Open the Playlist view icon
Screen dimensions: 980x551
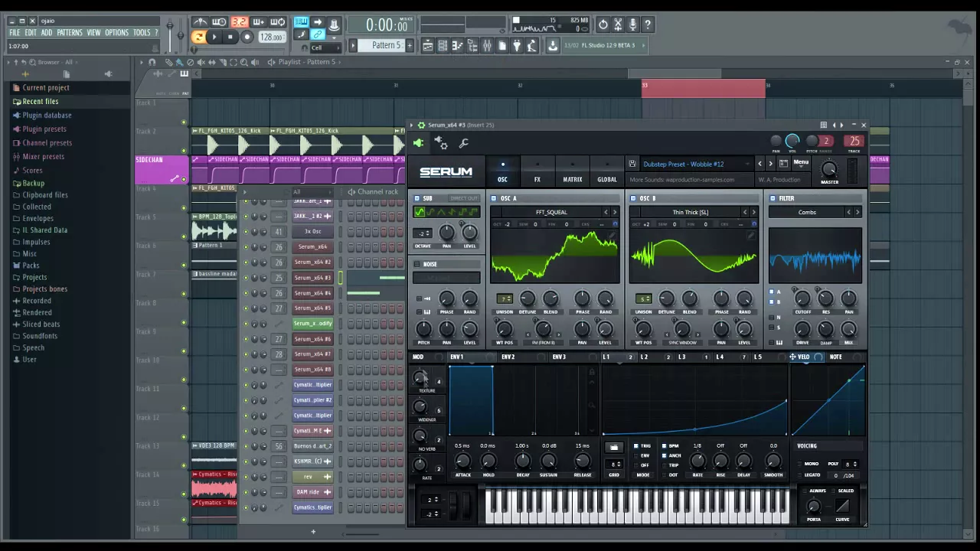tap(428, 46)
